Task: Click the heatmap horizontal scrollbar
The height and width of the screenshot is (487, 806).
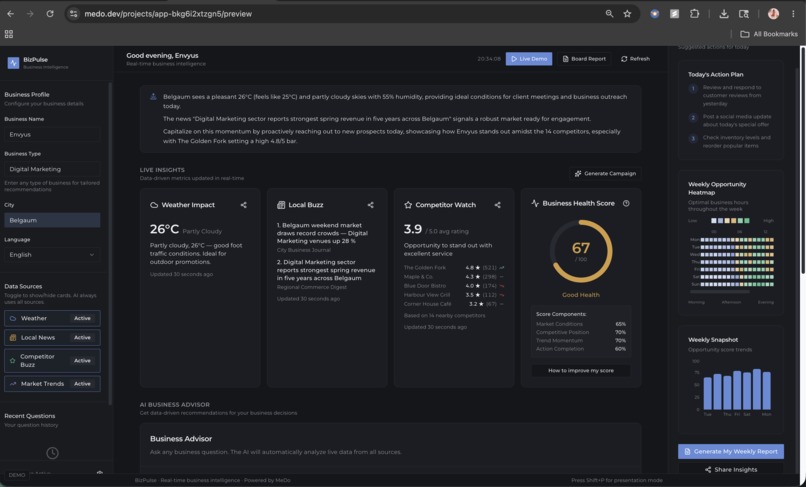Action: [x=720, y=292]
